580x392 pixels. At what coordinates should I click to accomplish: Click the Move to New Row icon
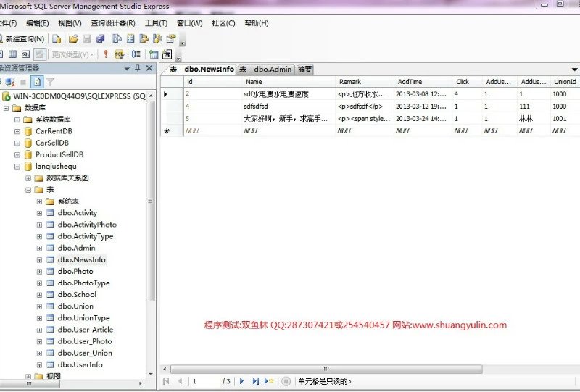click(268, 381)
